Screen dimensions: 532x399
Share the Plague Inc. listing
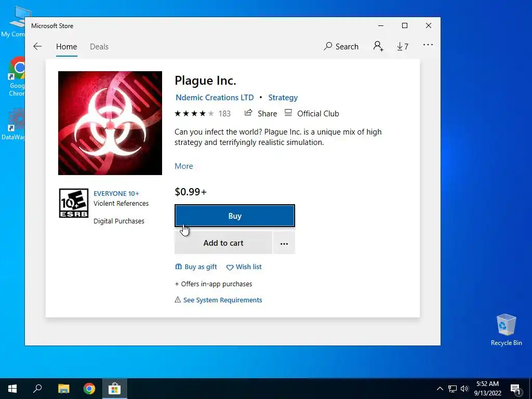coord(261,113)
